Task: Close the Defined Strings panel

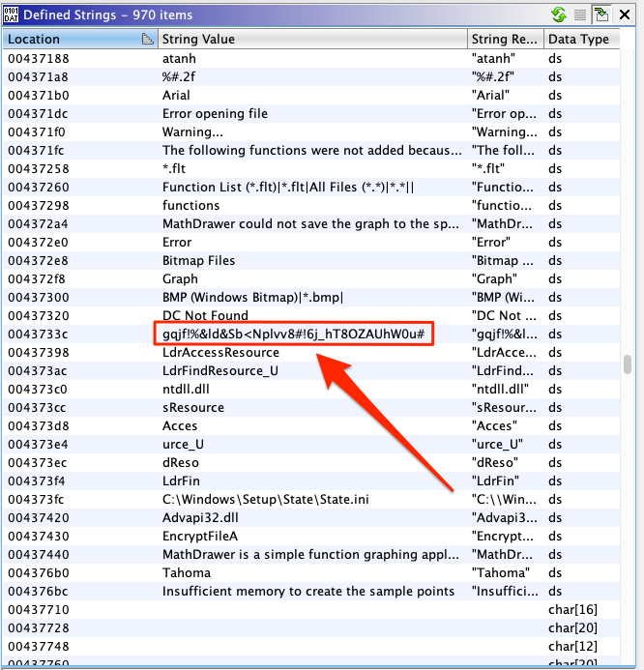Action: click(x=627, y=15)
